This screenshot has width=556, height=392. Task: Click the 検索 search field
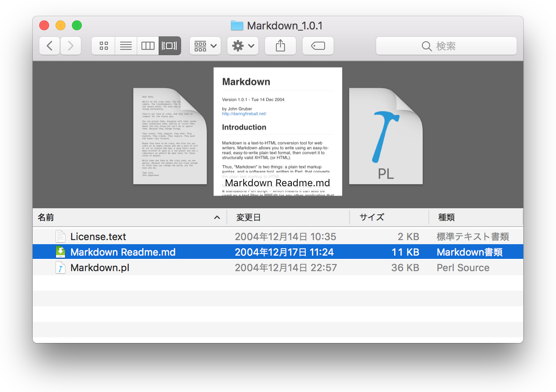click(446, 46)
